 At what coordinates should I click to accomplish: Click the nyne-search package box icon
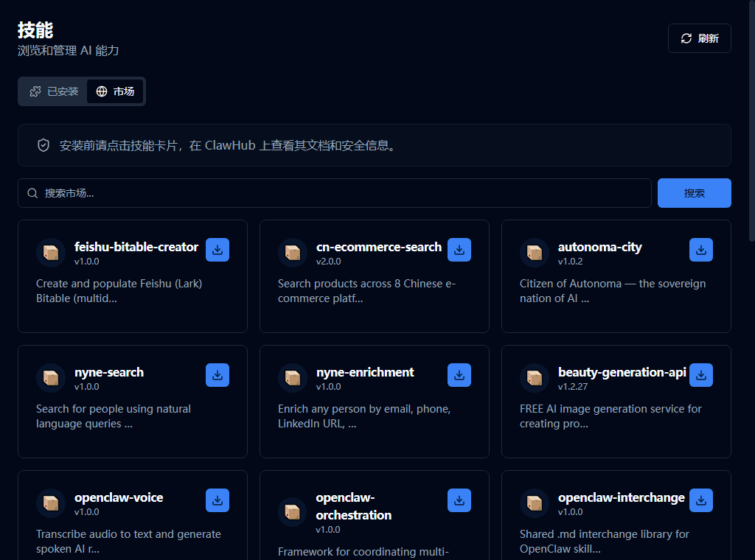coord(51,378)
